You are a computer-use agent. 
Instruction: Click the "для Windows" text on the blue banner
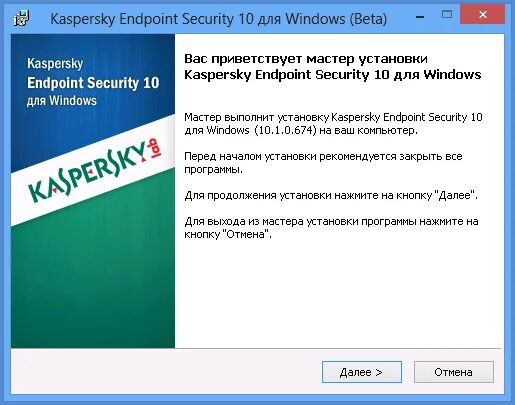[62, 100]
